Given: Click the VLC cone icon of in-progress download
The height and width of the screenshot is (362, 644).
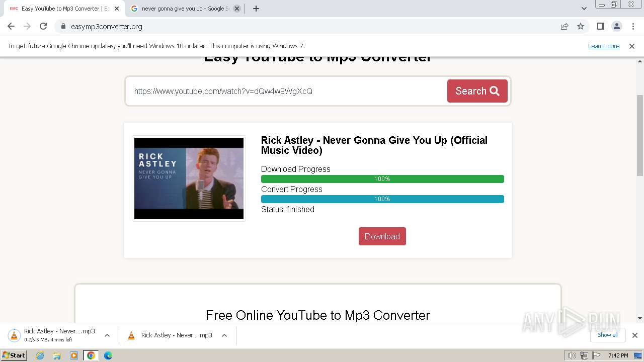Looking at the screenshot, I should coord(14,335).
